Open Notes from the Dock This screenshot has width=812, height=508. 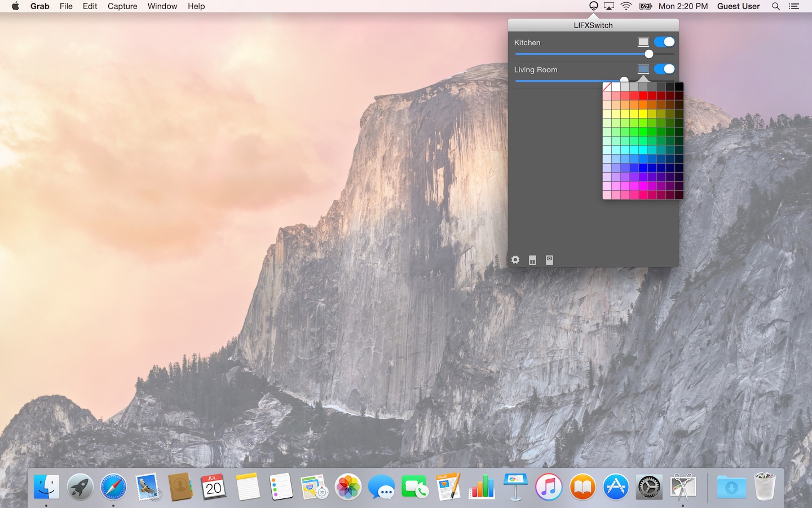[x=248, y=487]
